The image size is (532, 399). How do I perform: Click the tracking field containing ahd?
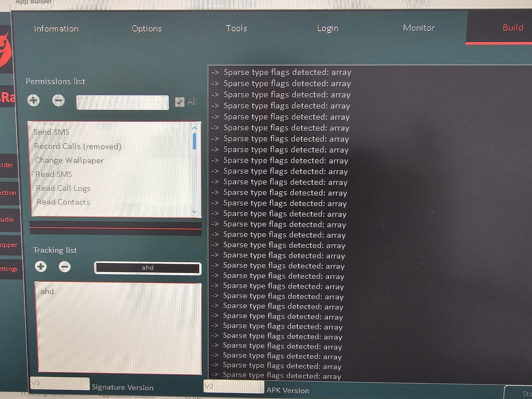[x=148, y=268]
